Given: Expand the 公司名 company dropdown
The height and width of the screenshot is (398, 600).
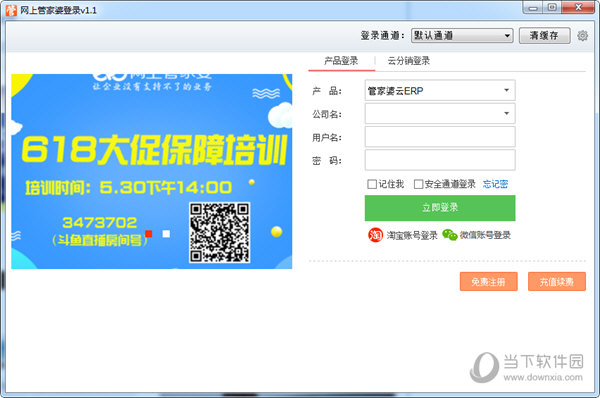Looking at the screenshot, I should (440, 113).
